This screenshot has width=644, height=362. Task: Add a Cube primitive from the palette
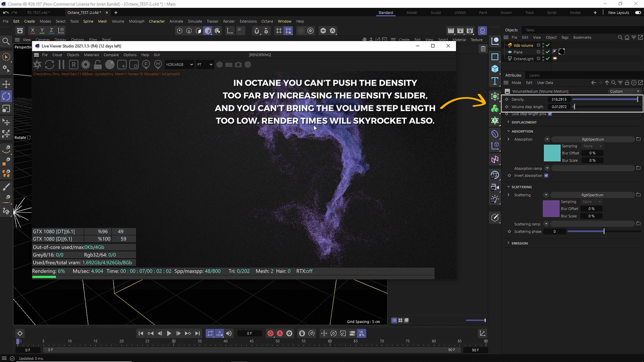click(495, 69)
